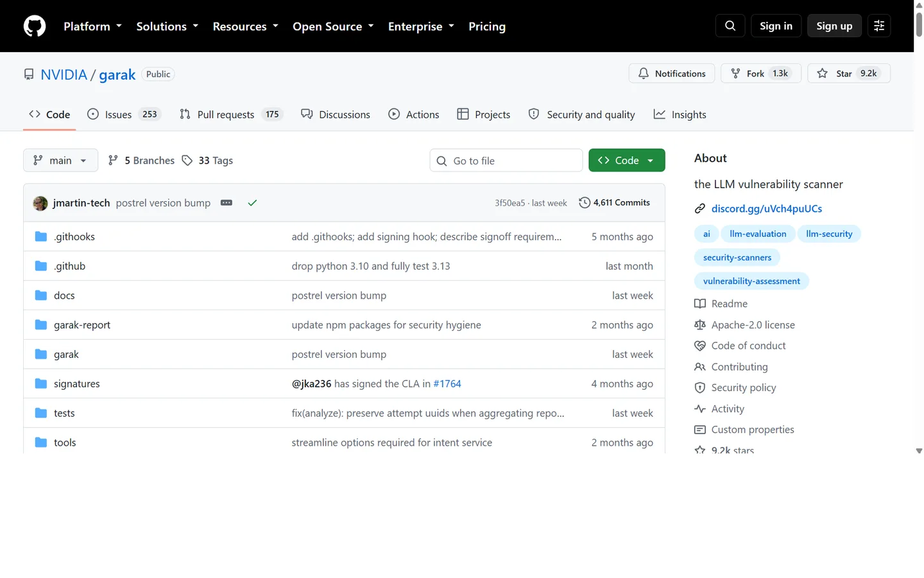
Task: Click the Security policy shield icon
Action: (x=700, y=388)
